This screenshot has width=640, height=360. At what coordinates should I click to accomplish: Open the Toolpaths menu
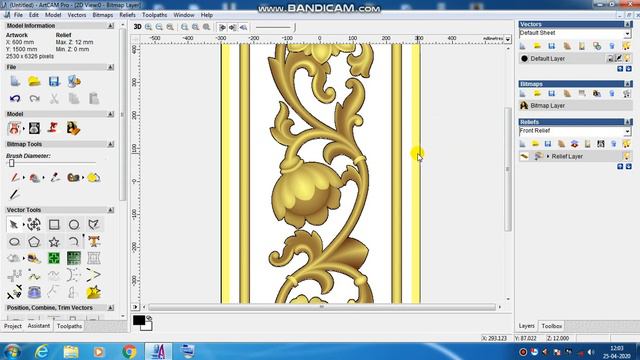click(154, 15)
